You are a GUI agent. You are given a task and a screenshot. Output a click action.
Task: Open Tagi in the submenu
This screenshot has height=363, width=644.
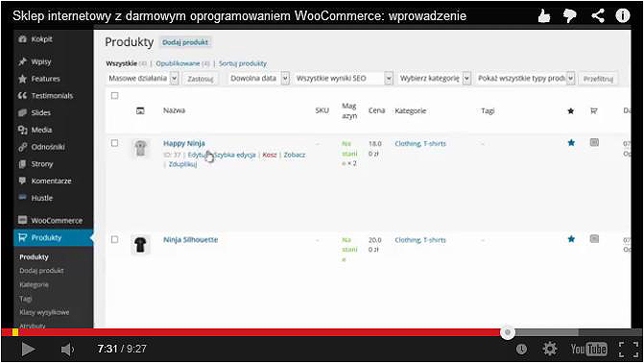coord(26,299)
